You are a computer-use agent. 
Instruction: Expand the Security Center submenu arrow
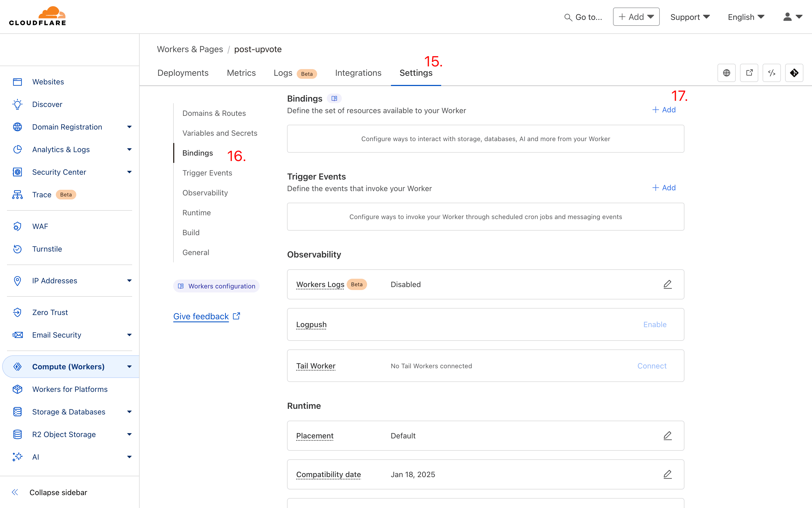point(129,172)
